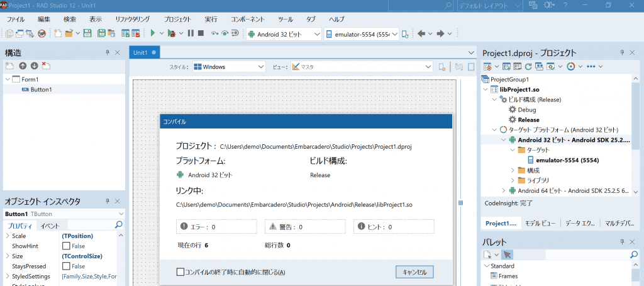This screenshot has height=286, width=644.
Task: Click the IDE title bar search box
Action: pos(421,6)
